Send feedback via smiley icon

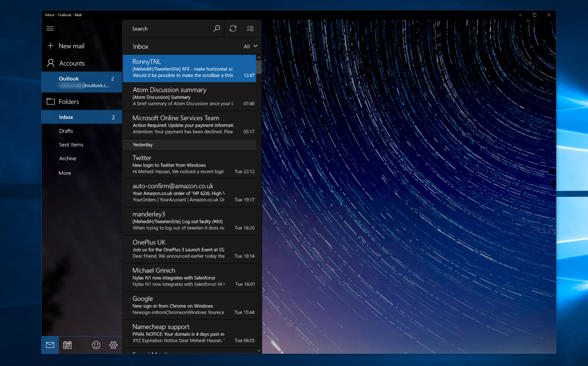click(96, 345)
